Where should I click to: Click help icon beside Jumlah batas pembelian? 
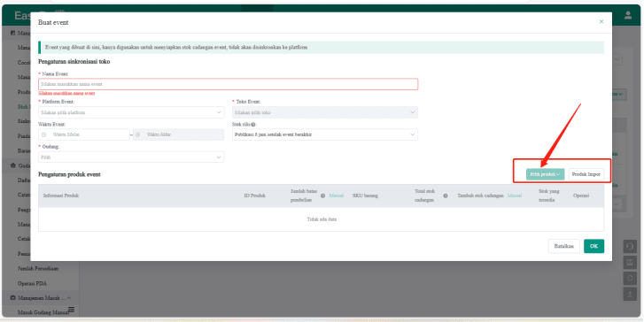coord(322,196)
